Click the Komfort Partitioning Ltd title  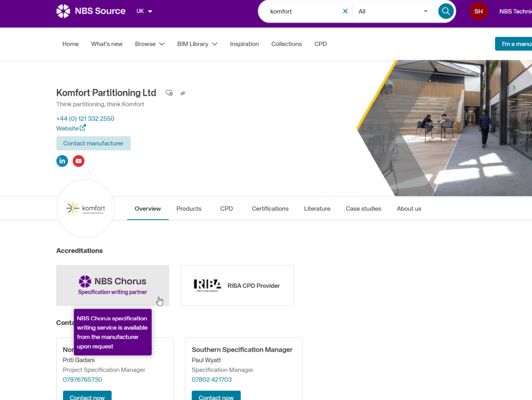click(106, 93)
